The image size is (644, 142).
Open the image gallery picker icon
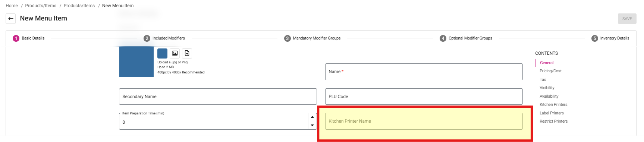[x=175, y=53]
